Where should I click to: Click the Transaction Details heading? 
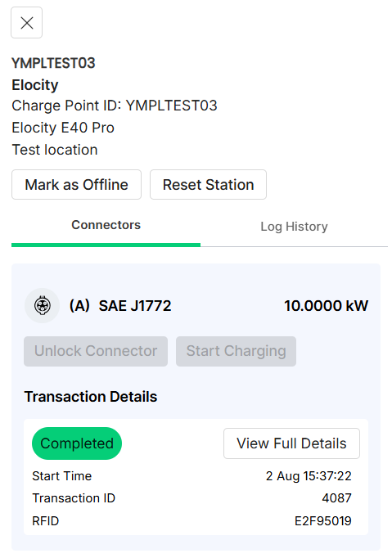[x=91, y=397]
